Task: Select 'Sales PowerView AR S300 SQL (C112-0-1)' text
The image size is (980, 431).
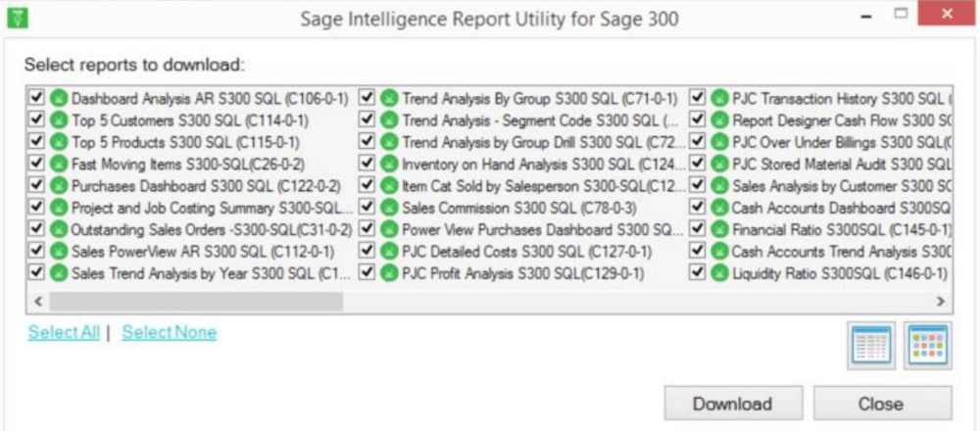Action: click(203, 252)
